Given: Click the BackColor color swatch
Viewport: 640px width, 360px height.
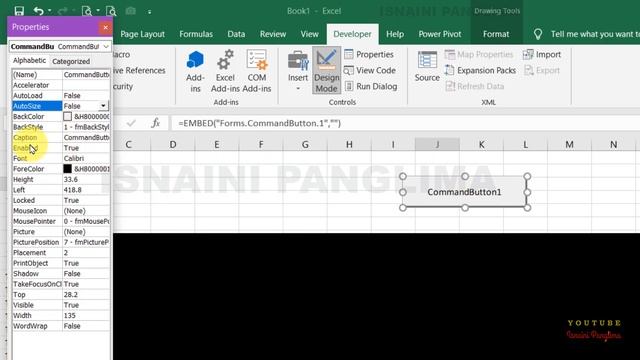Looking at the screenshot, I should tap(67, 116).
